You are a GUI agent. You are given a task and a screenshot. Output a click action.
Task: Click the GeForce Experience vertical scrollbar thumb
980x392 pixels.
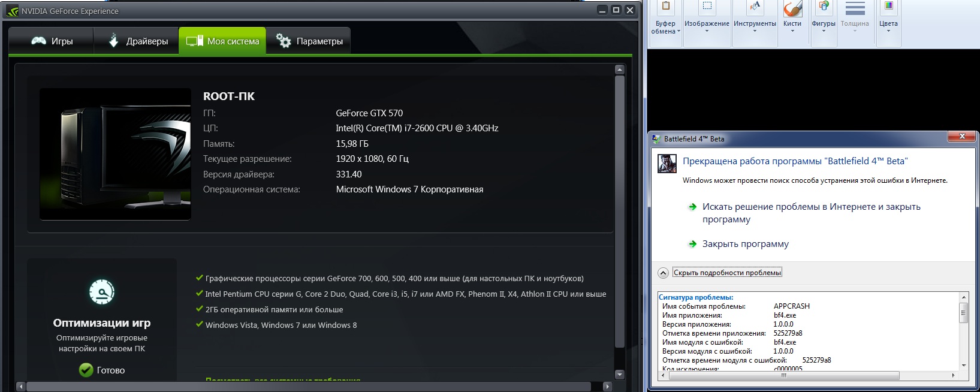pyautogui.click(x=620, y=211)
